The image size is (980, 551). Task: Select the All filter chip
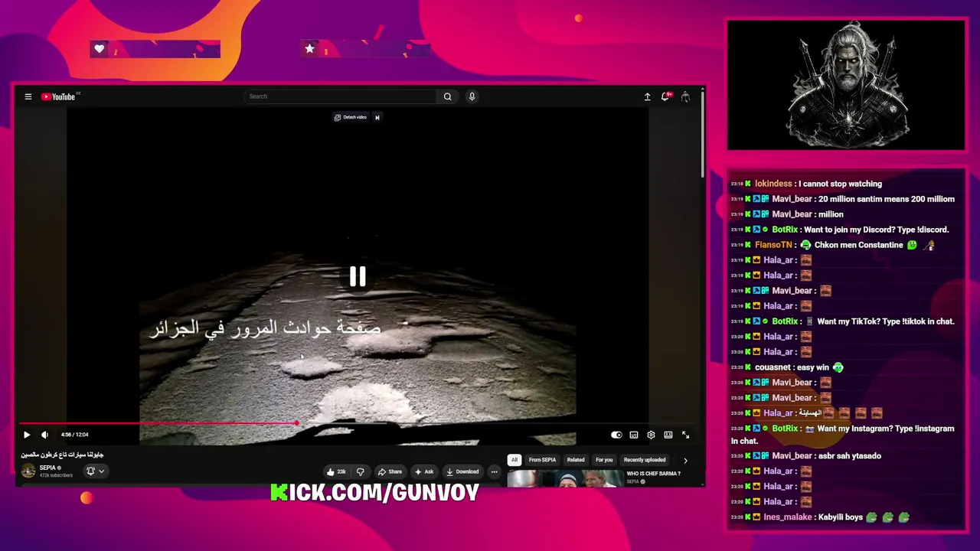click(x=514, y=460)
